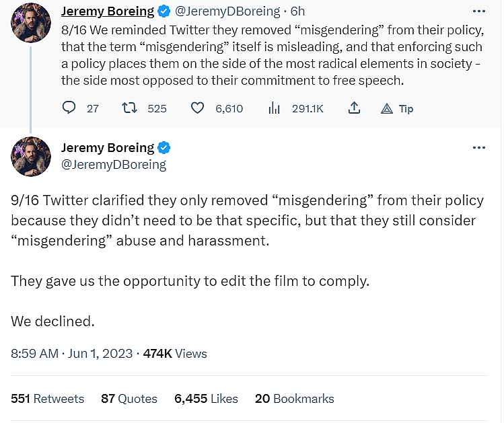Viewport: 504px width, 423px height.
Task: Click the reply icon on the 8/16 tweet
Action: point(69,108)
